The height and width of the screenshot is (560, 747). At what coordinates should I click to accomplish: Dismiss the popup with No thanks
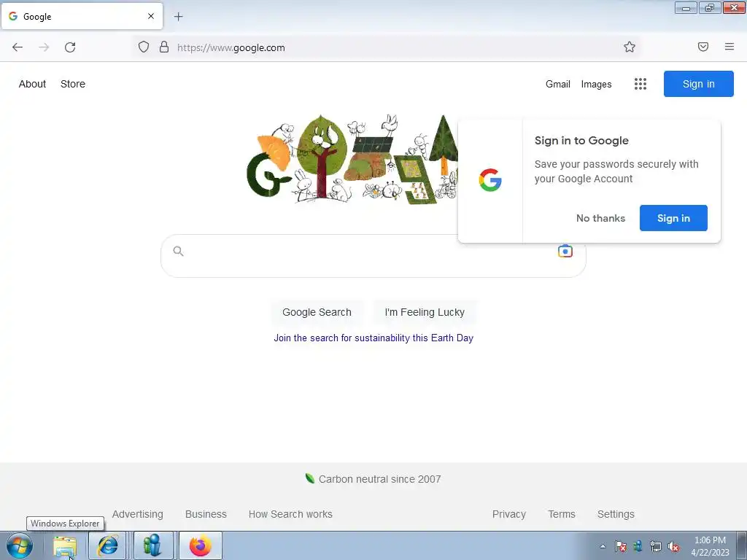[600, 218]
